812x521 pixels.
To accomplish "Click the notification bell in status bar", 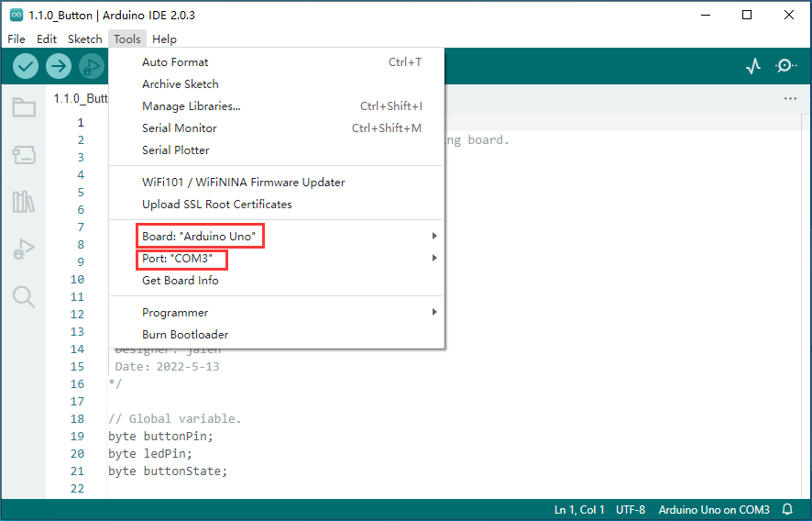I will [787, 510].
